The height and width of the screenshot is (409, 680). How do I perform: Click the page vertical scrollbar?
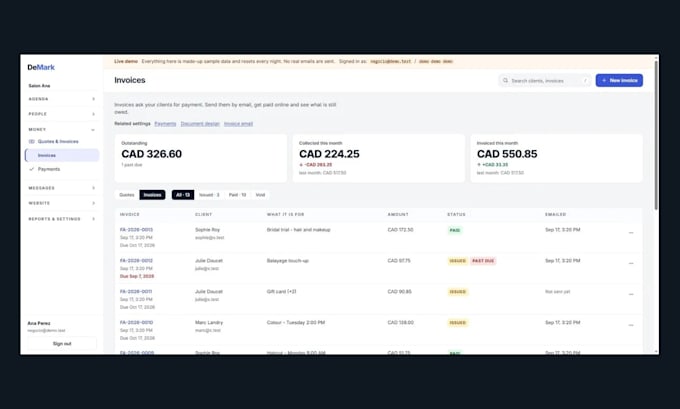tap(656, 135)
